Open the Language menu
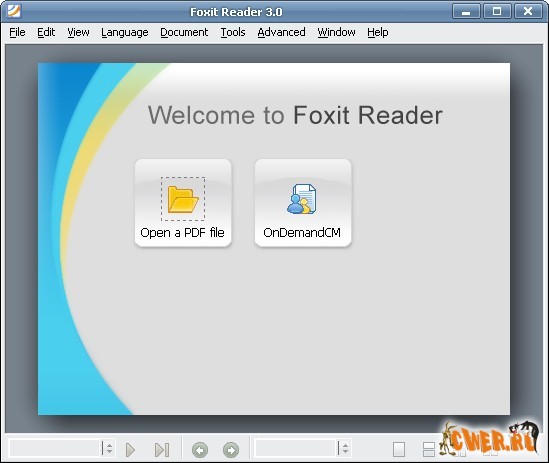Image resolution: width=549 pixels, height=463 pixels. click(x=125, y=32)
